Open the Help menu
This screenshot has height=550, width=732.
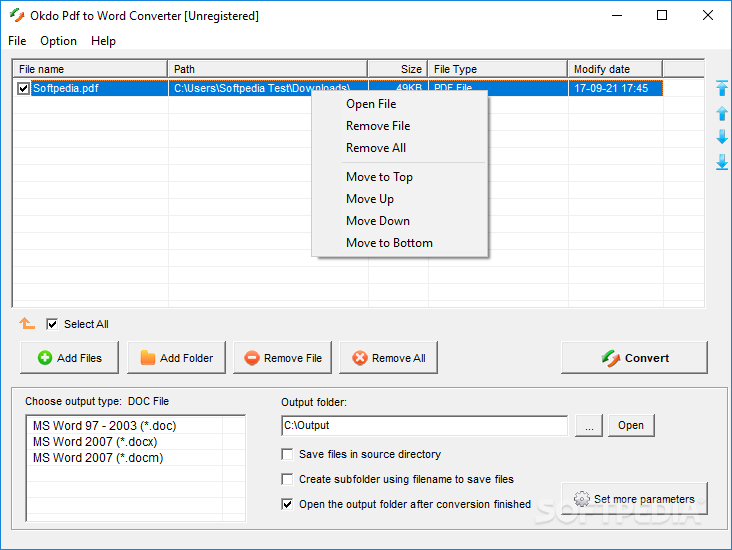[x=103, y=41]
